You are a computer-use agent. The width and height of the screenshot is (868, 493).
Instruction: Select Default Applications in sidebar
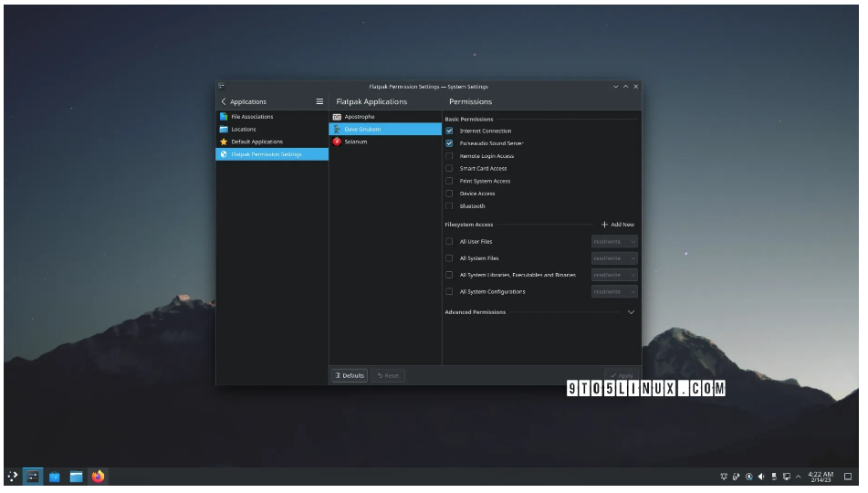pos(272,142)
